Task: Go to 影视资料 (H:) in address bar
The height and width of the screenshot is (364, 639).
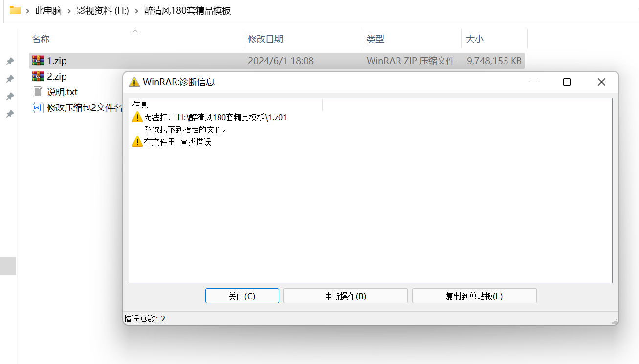Action: point(103,11)
